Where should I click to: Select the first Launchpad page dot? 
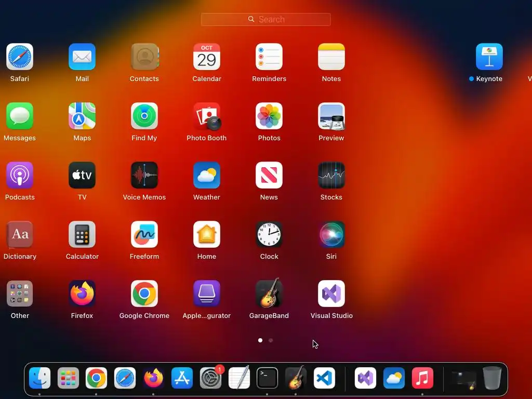260,340
